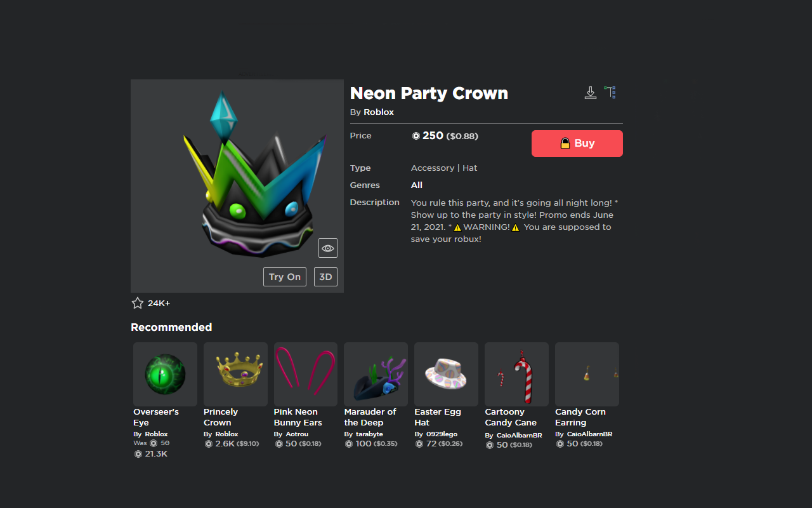812x508 pixels.
Task: Click the Candy Corn Earring item name
Action: pos(580,417)
